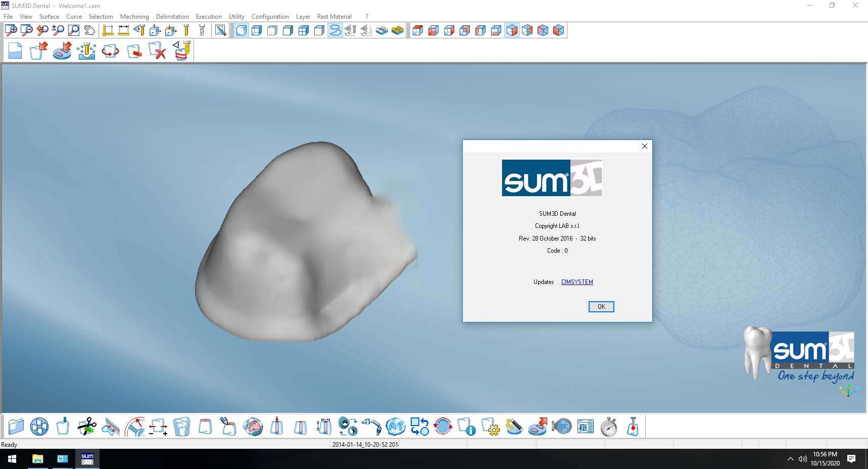Click the zoom in magnifier icon
Image resolution: width=868 pixels, height=469 pixels.
tap(11, 30)
